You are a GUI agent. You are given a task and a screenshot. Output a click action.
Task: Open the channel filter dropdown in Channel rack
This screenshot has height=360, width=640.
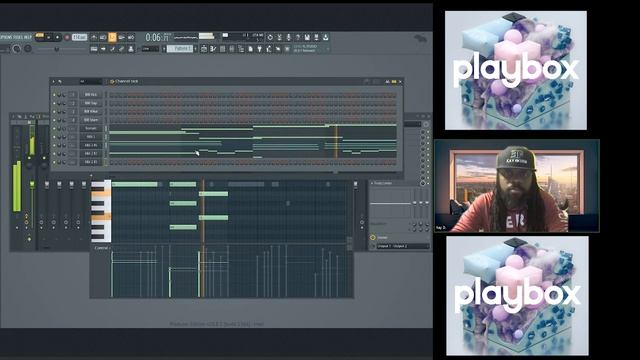91,82
